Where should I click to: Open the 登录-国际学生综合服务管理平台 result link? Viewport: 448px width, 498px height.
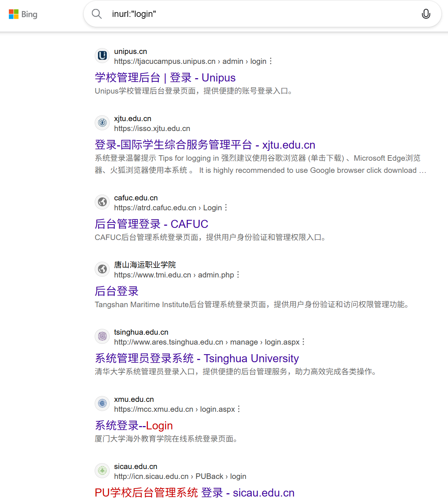pos(205,145)
